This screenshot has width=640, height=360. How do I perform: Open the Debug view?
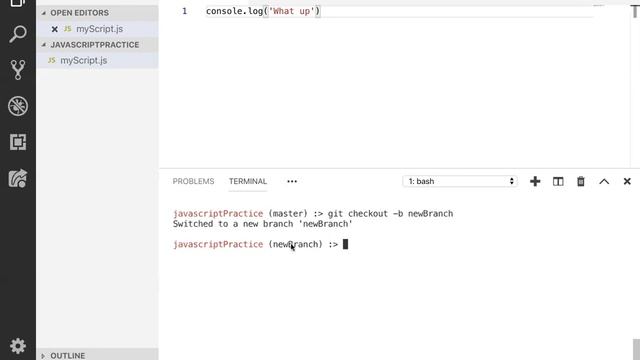(18, 106)
